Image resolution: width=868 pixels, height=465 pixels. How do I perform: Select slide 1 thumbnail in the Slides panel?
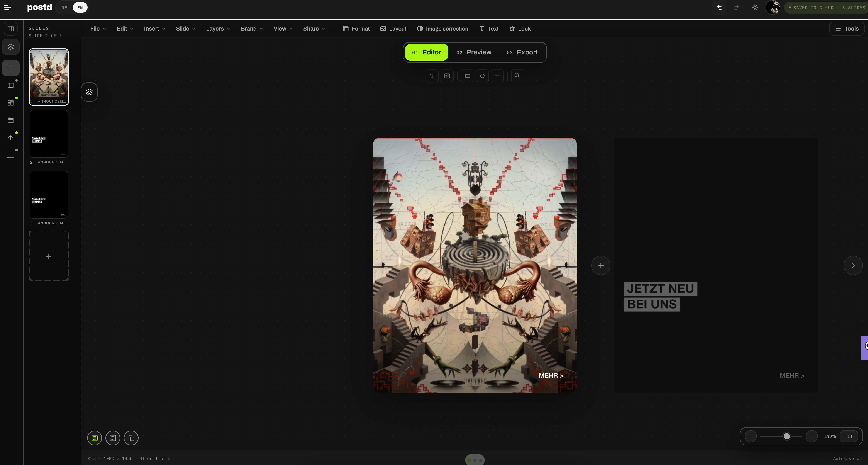point(49,77)
